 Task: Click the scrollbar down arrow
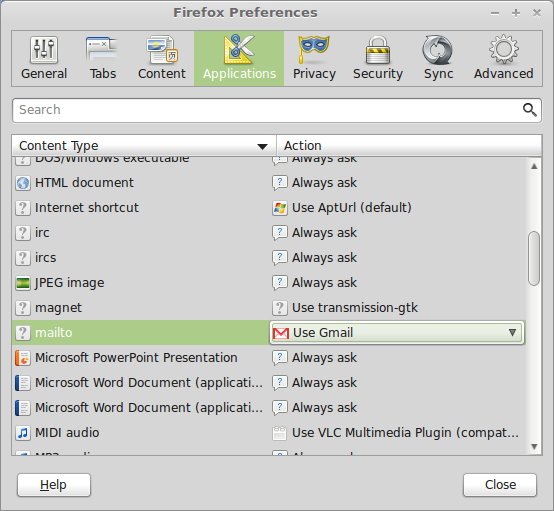tap(534, 447)
